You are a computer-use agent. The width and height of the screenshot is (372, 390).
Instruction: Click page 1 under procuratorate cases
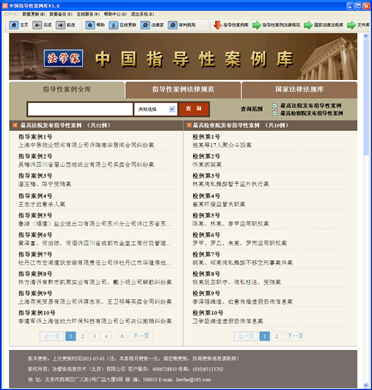265,336
